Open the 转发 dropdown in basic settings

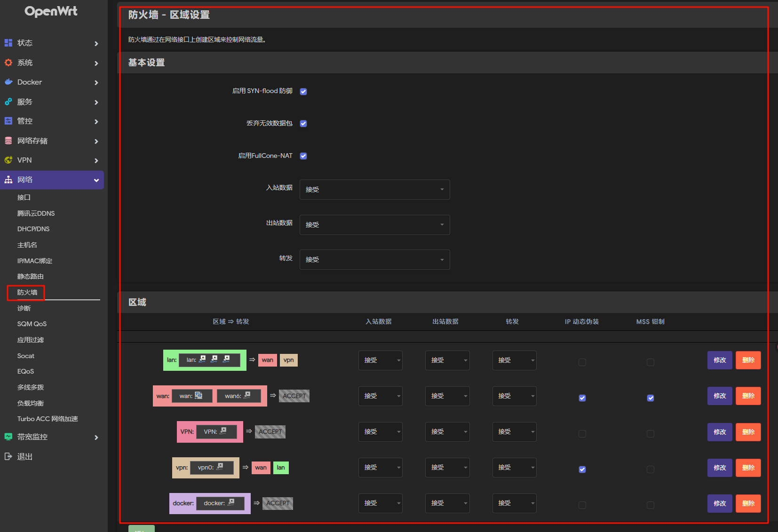[x=374, y=259]
